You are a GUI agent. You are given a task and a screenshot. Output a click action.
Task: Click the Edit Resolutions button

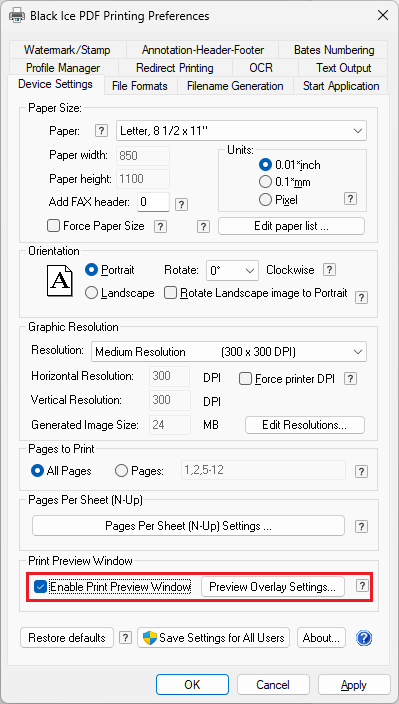tap(305, 425)
